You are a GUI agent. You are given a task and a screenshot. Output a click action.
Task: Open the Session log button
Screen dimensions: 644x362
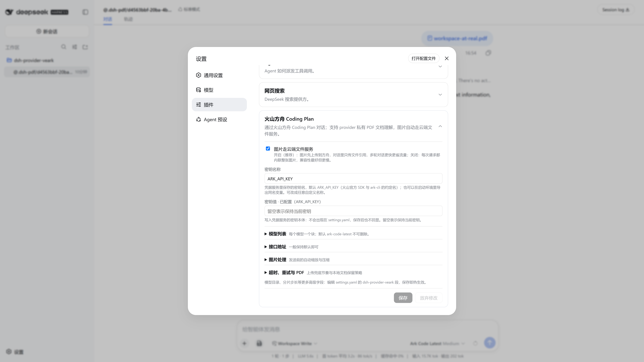[616, 10]
